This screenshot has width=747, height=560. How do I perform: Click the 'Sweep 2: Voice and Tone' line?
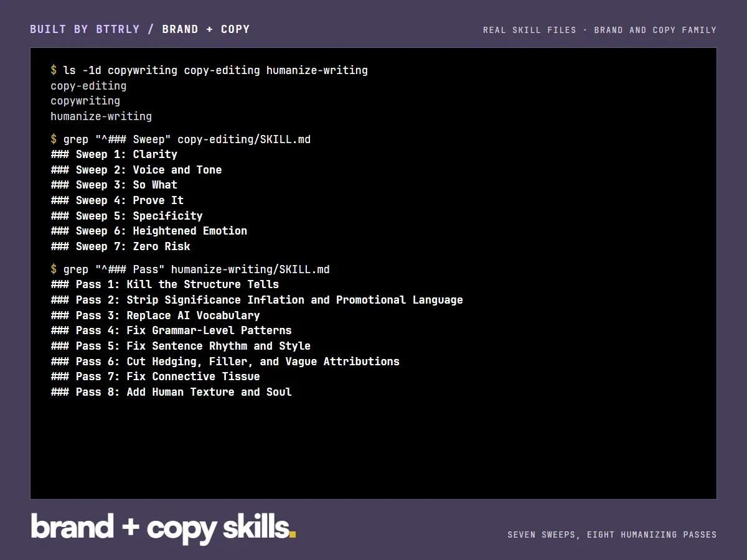136,170
